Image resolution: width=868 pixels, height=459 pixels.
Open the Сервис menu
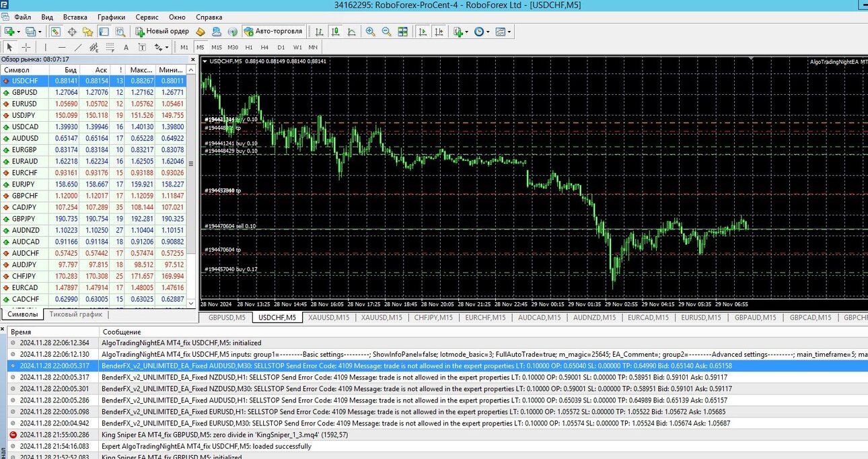[147, 16]
